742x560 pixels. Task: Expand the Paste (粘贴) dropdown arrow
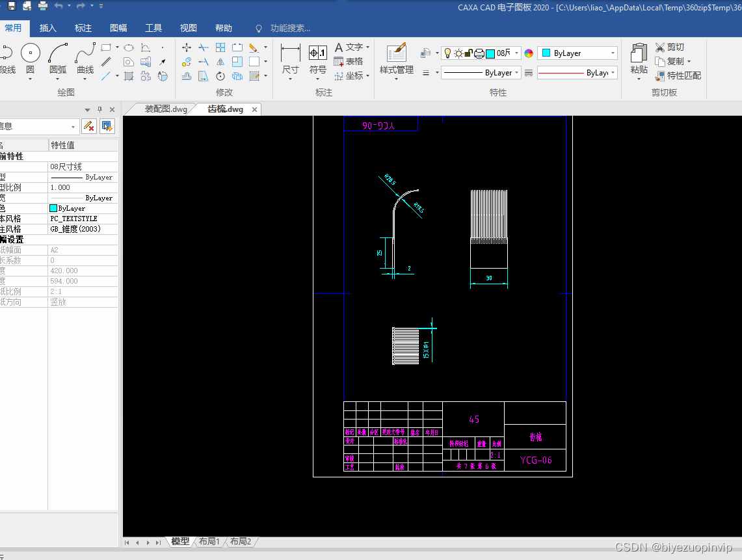coord(639,79)
